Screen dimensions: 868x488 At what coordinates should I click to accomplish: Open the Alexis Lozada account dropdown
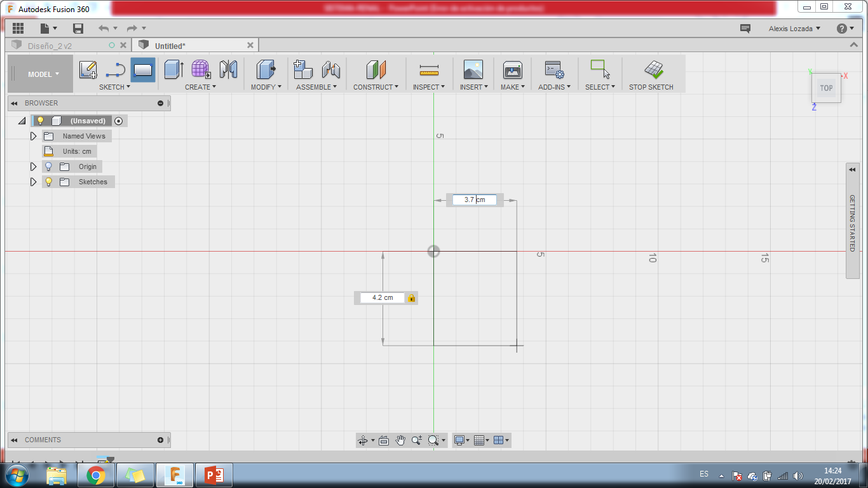pyautogui.click(x=794, y=29)
